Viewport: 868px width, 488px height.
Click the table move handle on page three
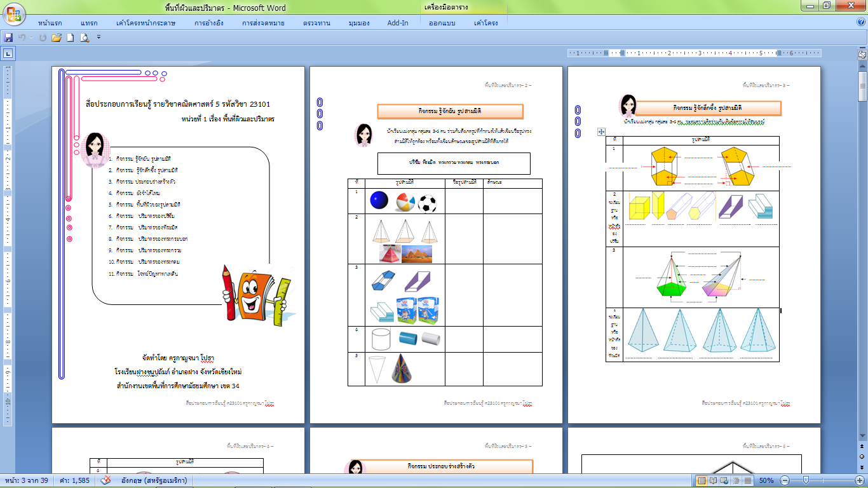(x=601, y=132)
